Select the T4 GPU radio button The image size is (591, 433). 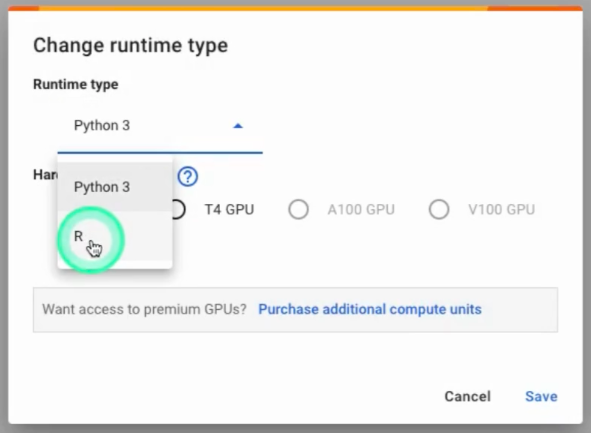point(178,209)
